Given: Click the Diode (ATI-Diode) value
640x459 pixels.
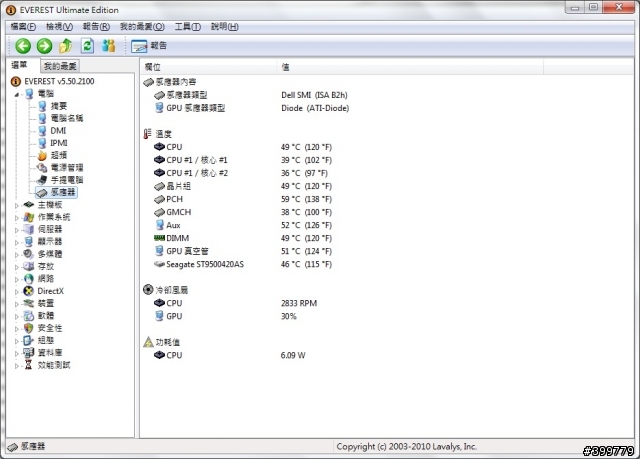Looking at the screenshot, I should click(315, 108).
